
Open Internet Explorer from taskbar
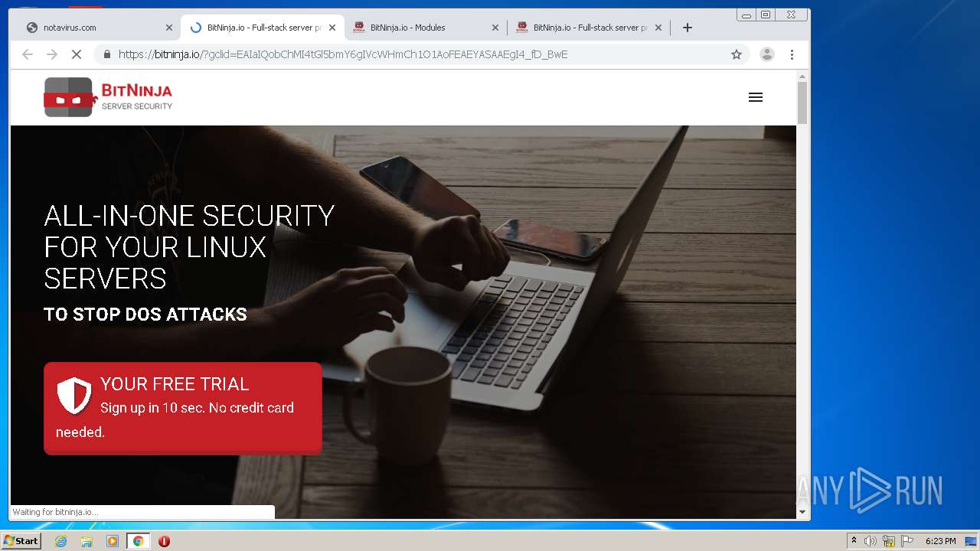[x=61, y=541]
